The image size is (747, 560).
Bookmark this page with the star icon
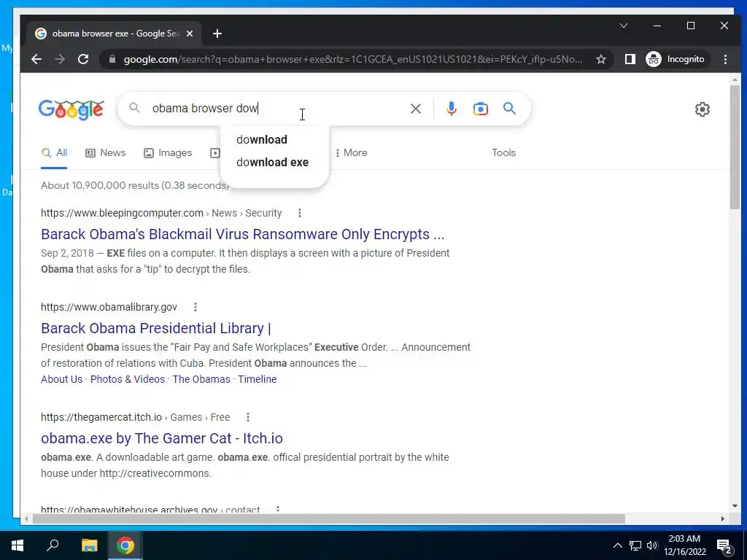pos(601,59)
